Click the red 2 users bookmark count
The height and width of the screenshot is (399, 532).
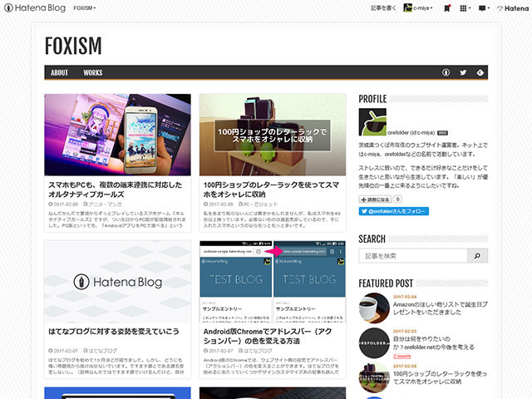point(401,356)
